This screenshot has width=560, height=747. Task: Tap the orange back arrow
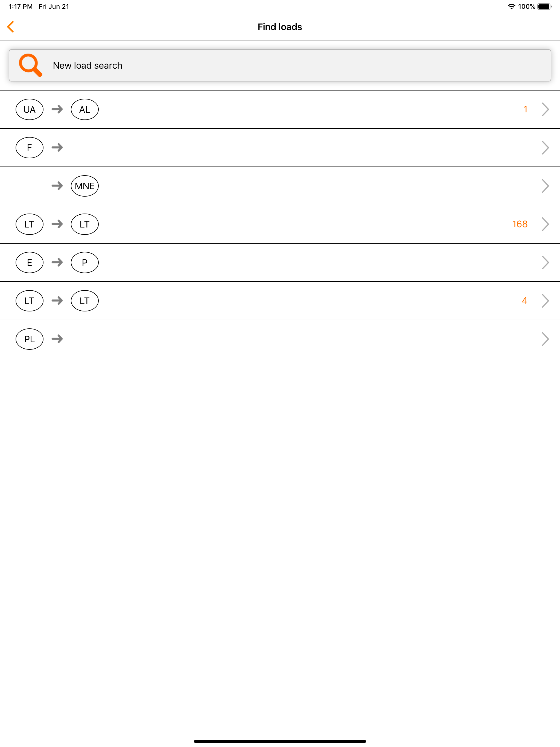pos(11,27)
